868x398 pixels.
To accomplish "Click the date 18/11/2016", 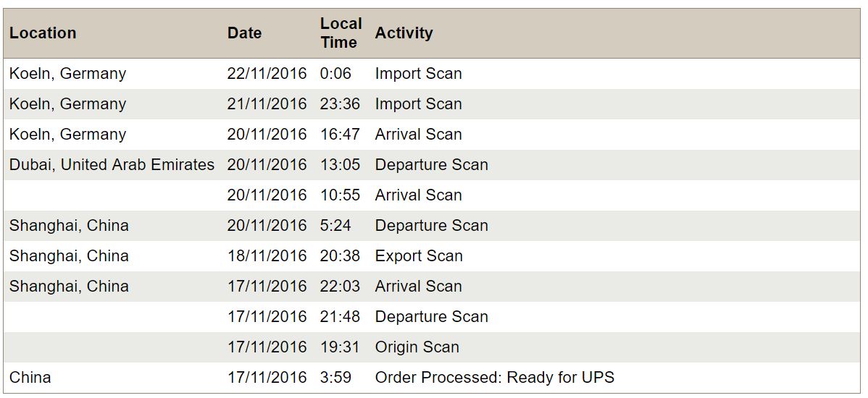I will tap(267, 256).
